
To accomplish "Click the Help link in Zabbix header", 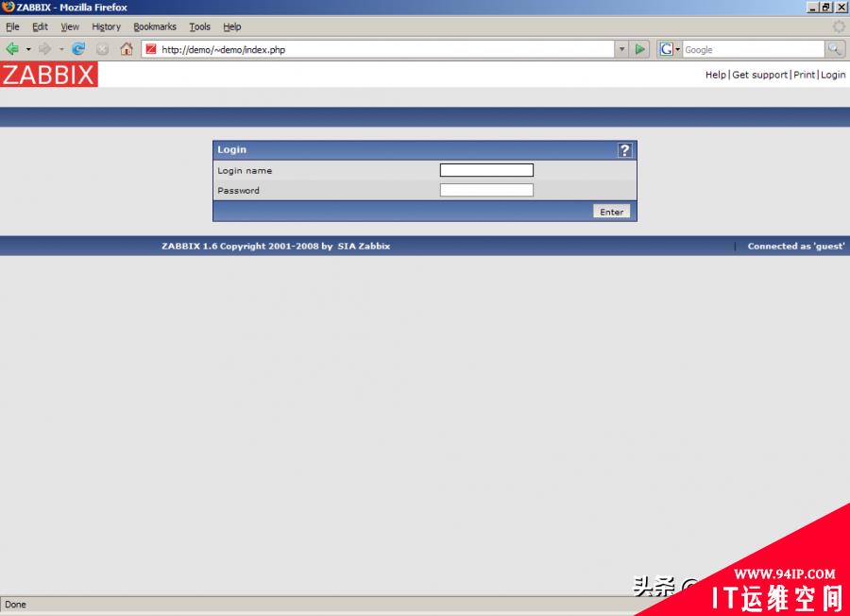I will point(716,75).
